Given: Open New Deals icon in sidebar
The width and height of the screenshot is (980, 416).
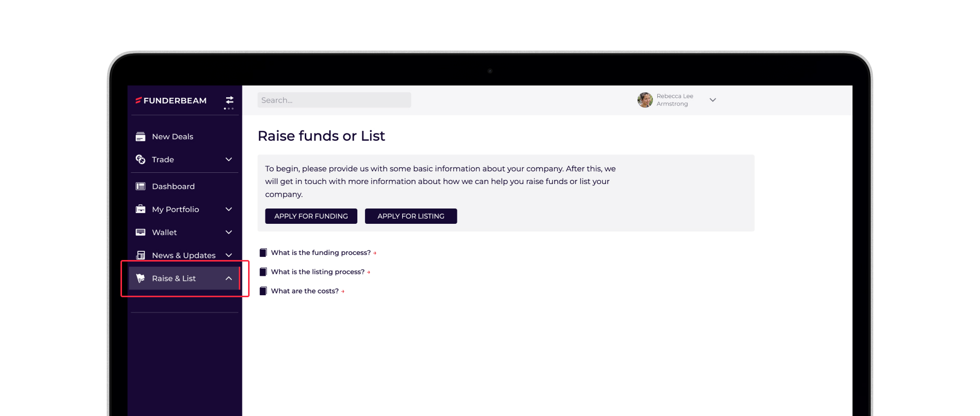Looking at the screenshot, I should (x=140, y=137).
